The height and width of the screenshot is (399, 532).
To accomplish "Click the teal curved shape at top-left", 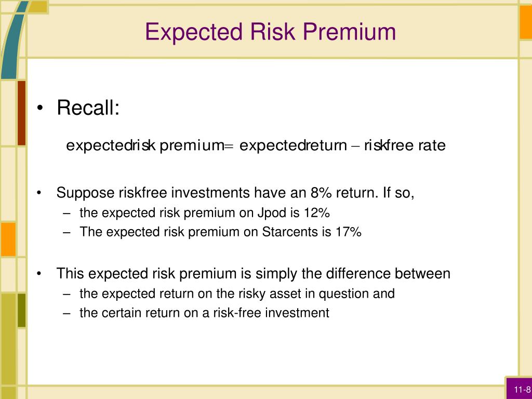I will tap(13, 41).
